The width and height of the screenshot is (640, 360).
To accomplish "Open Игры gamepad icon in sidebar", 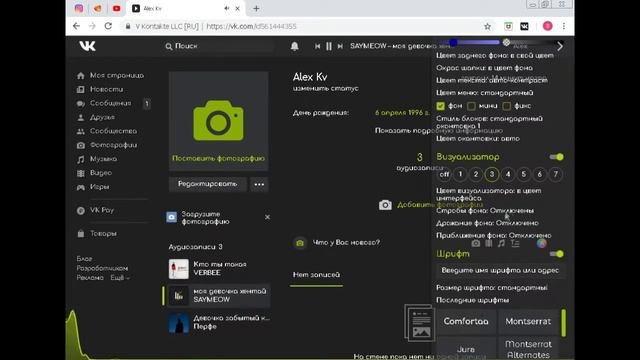I will click(x=81, y=187).
